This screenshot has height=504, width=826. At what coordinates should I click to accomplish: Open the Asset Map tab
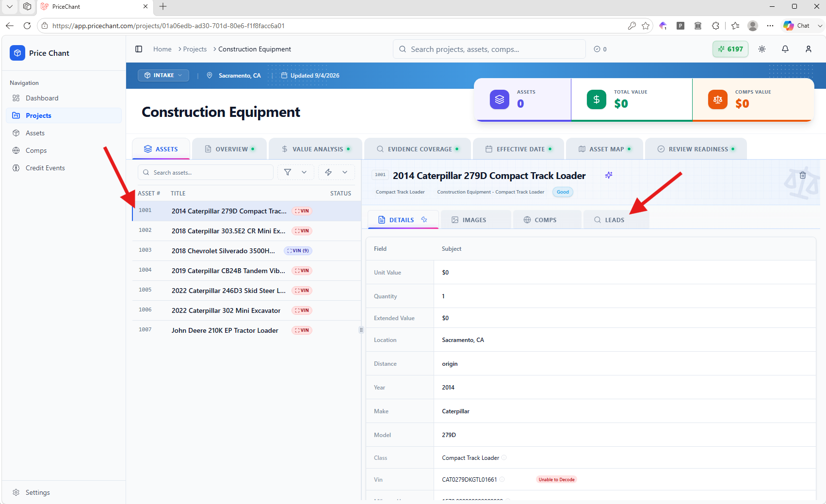click(604, 149)
